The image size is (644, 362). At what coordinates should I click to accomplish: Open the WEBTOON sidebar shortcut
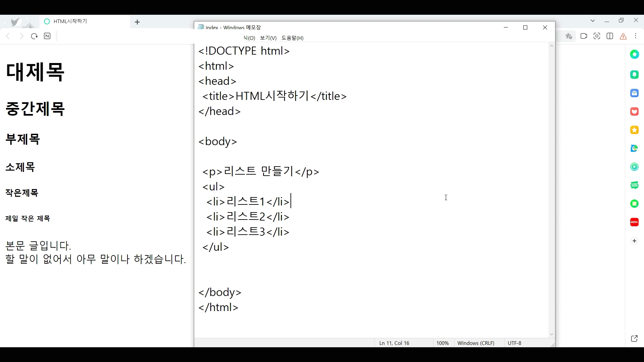point(634,185)
